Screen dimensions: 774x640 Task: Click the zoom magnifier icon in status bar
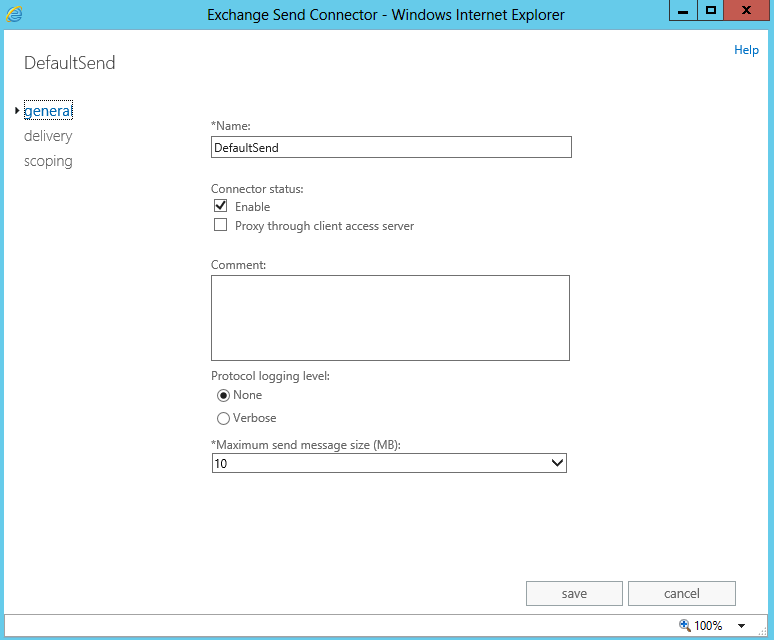(685, 625)
